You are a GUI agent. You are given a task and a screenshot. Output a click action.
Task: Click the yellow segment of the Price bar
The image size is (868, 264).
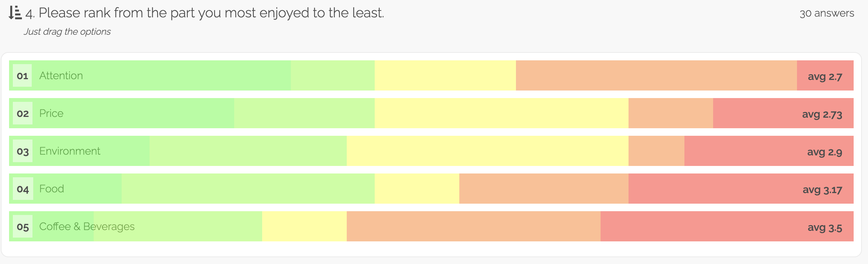(x=501, y=113)
